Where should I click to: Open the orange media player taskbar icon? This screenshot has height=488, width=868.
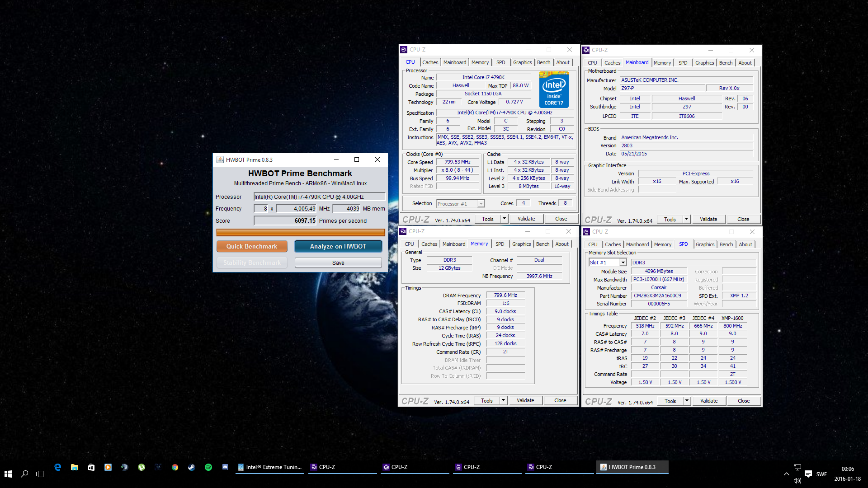108,467
